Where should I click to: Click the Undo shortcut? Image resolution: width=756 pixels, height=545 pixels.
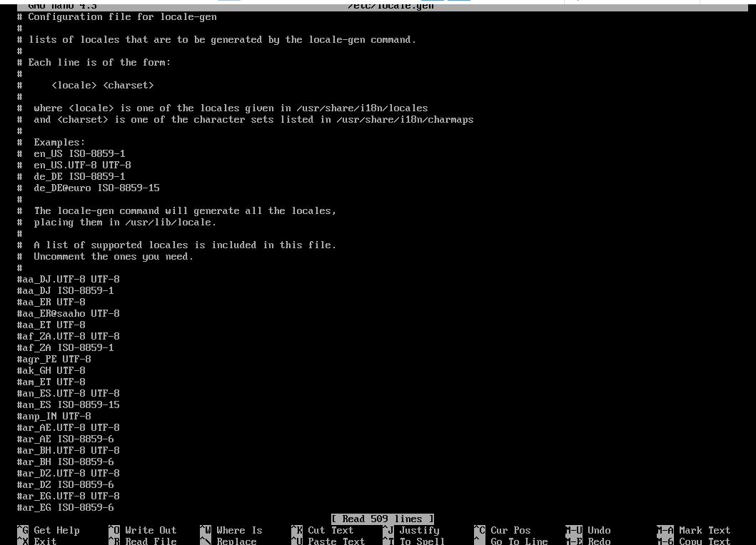pos(588,530)
